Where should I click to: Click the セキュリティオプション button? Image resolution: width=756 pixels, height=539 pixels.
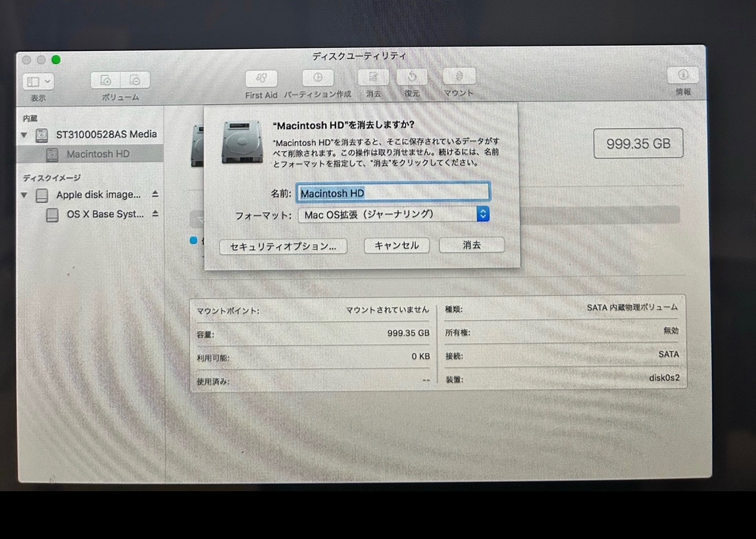coord(283,246)
